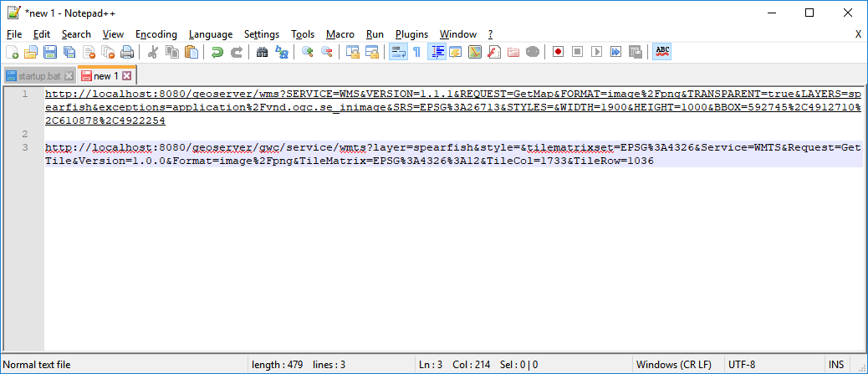The width and height of the screenshot is (868, 374).
Task: Click the WMTS GetTile URL link
Action: pyautogui.click(x=453, y=154)
